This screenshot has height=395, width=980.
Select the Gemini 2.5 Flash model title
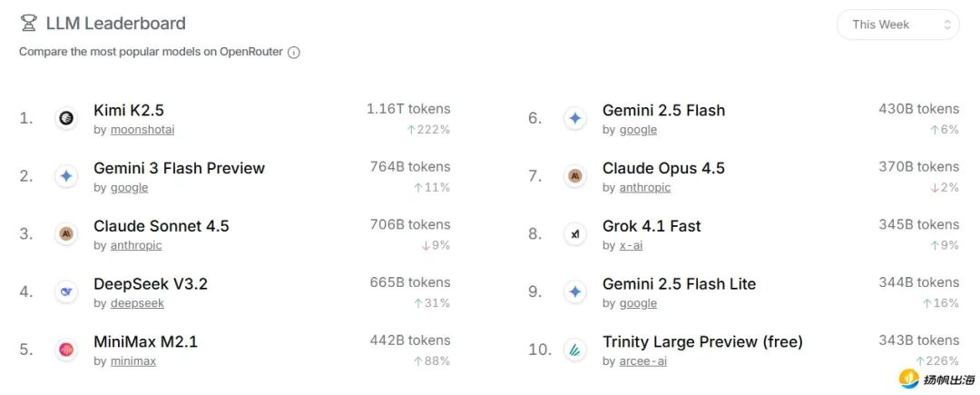663,111
